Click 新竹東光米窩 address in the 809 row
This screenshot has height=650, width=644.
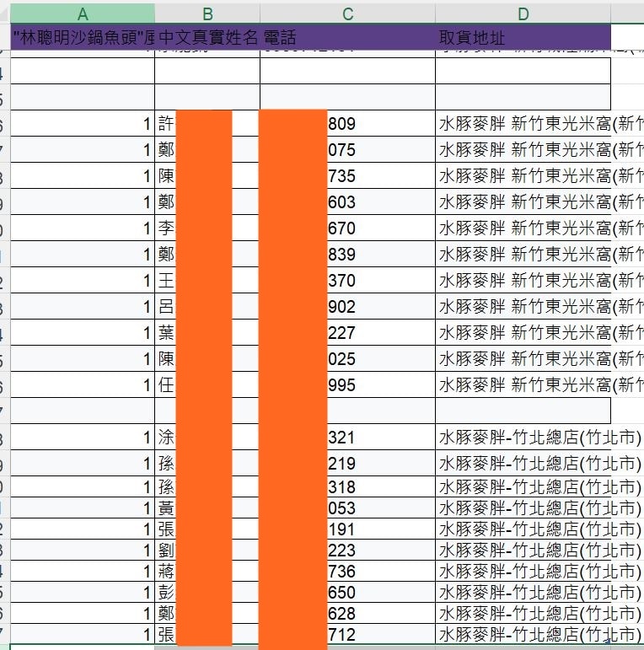click(x=523, y=123)
